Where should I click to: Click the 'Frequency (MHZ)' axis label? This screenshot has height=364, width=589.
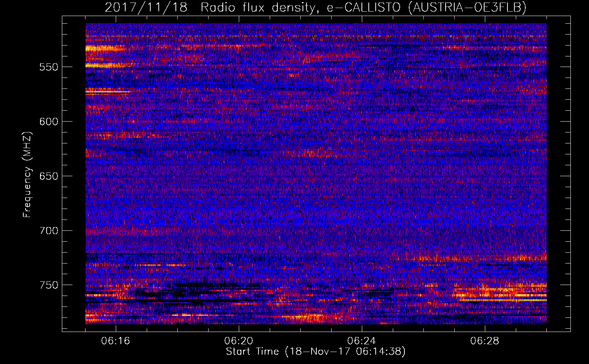27,175
